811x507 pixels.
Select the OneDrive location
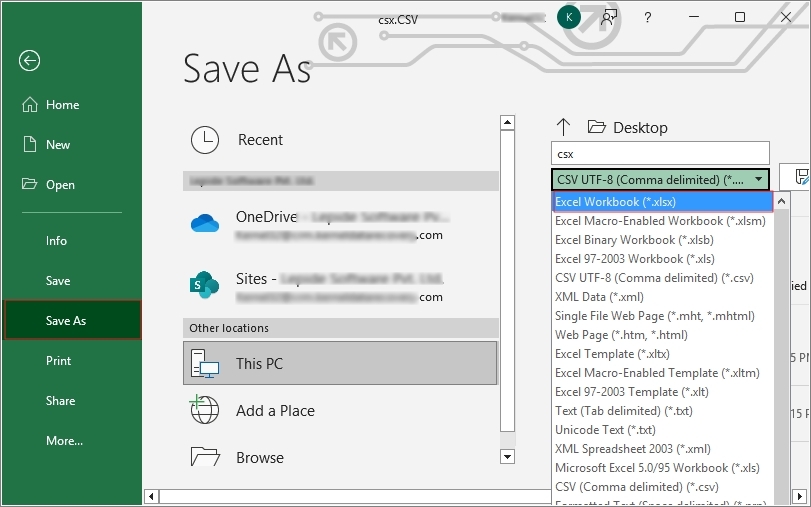coord(340,225)
